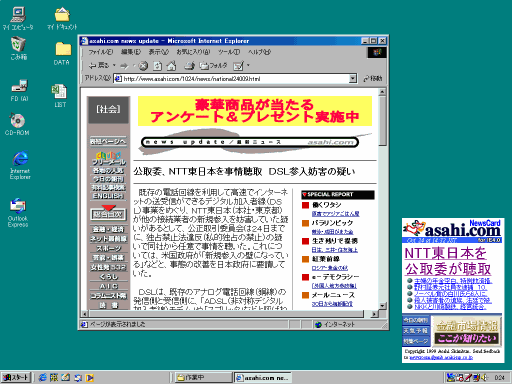Image resolution: width=512 pixels, height=384 pixels.
Task: Click the Start (スタート) button
Action: click(x=16, y=378)
